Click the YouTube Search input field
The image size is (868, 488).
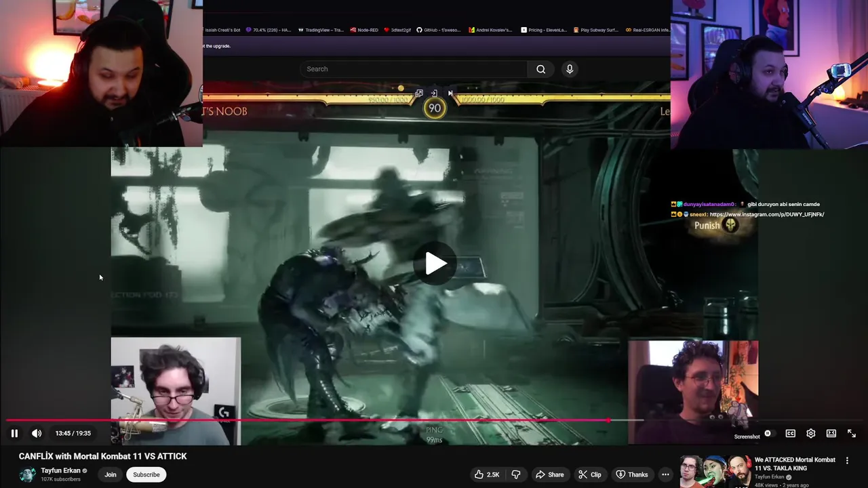[414, 69]
